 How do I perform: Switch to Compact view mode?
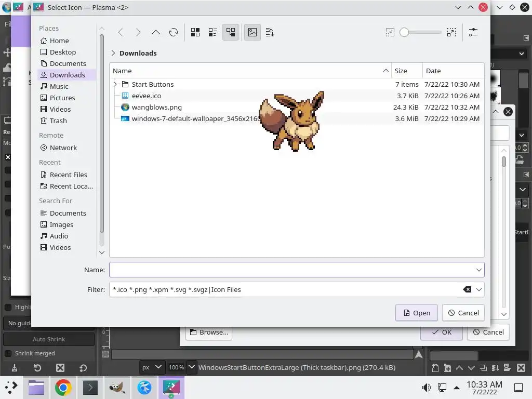(x=212, y=32)
